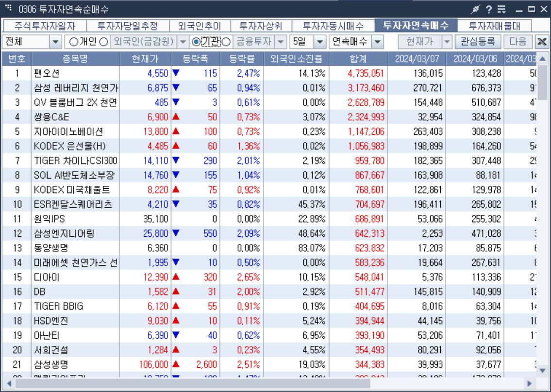Select the 원익IPS stock name
This screenshot has height=392, width=551.
coord(50,219)
